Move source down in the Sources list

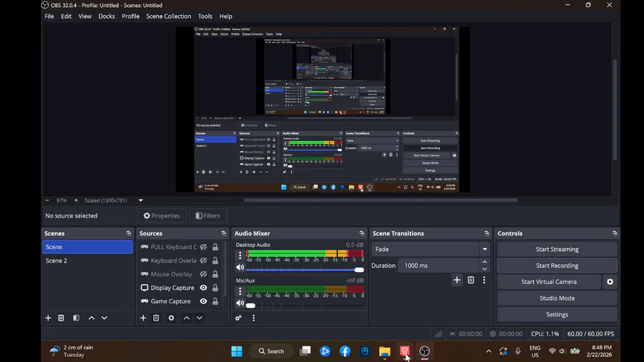(199, 318)
